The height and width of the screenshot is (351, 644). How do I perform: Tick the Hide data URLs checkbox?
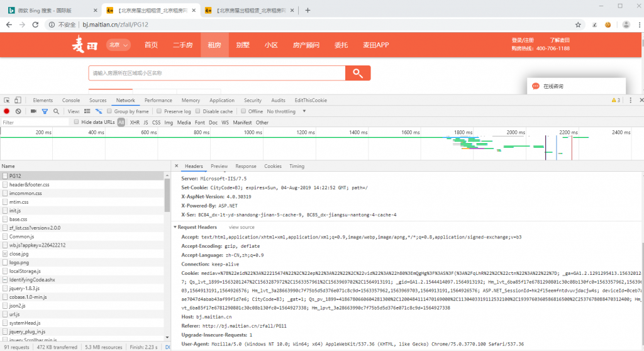tap(77, 122)
